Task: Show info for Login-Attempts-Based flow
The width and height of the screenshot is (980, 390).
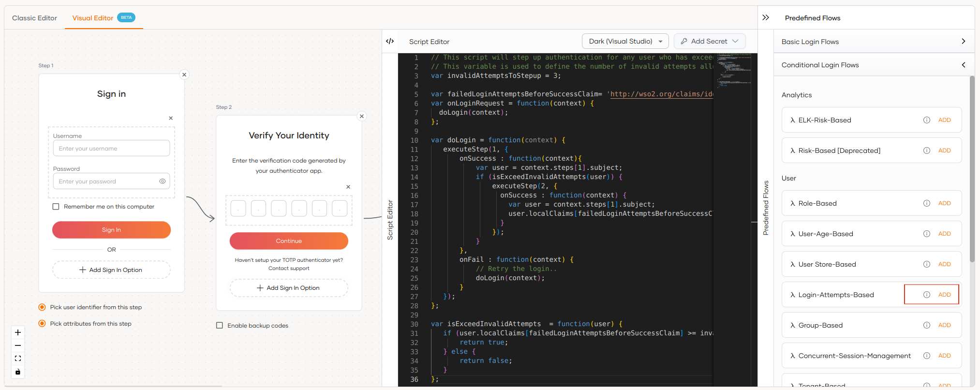Action: 927,295
